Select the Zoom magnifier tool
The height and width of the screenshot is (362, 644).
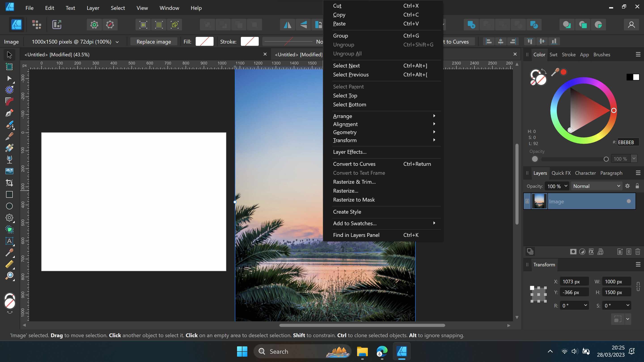(9, 276)
